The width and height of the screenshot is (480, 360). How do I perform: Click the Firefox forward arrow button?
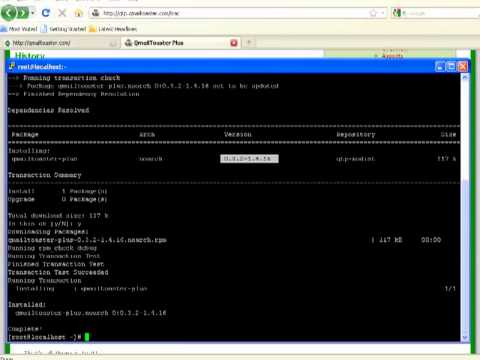(23, 13)
